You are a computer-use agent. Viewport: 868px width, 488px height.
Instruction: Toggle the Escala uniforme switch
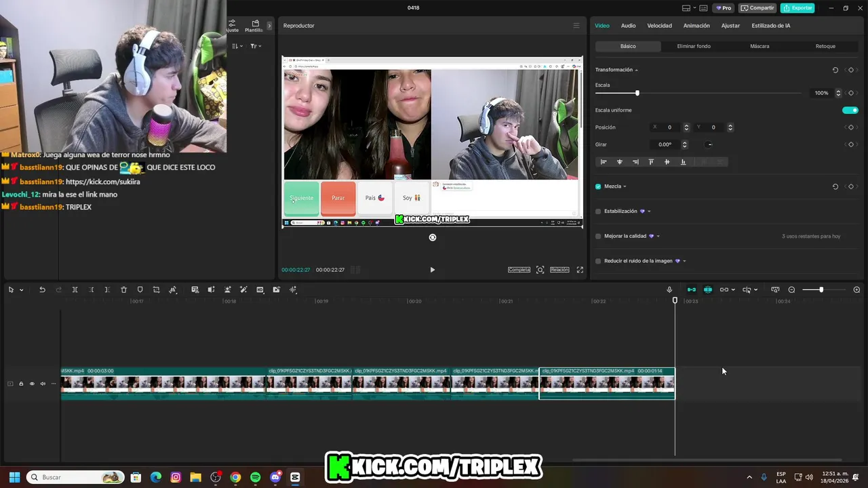[850, 110]
